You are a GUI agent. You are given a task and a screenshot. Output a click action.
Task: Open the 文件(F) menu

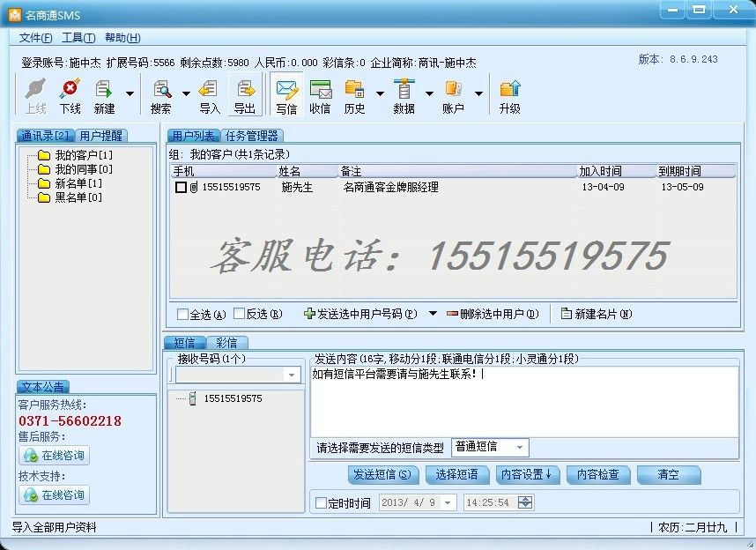pyautogui.click(x=35, y=38)
